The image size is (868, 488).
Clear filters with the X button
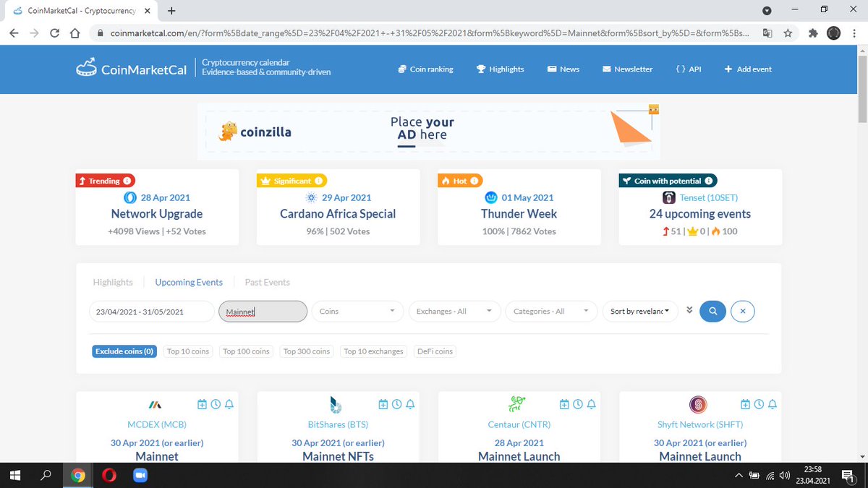[743, 312]
